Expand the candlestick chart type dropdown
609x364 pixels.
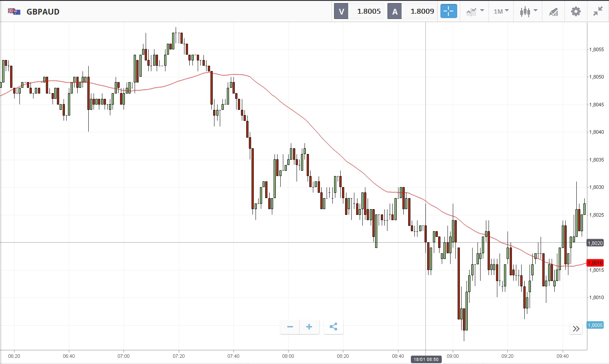coord(528,11)
